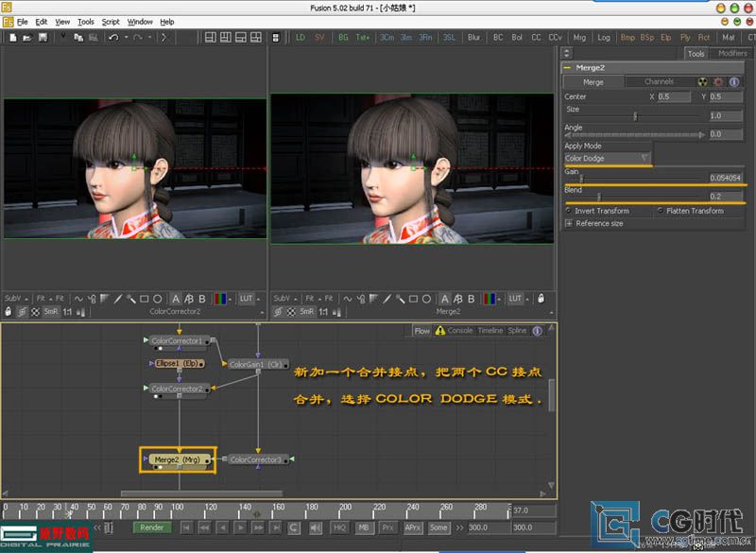Jump to the last frame
The image size is (756, 553).
(276, 527)
